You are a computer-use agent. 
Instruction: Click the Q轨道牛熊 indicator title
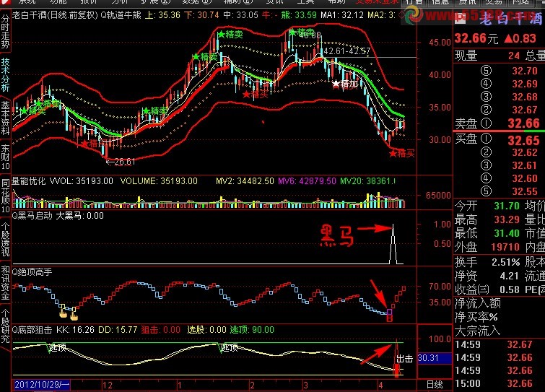121,15
